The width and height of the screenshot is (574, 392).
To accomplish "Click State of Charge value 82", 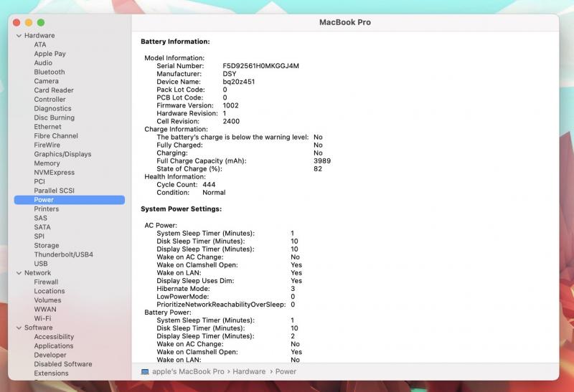I will click(318, 169).
